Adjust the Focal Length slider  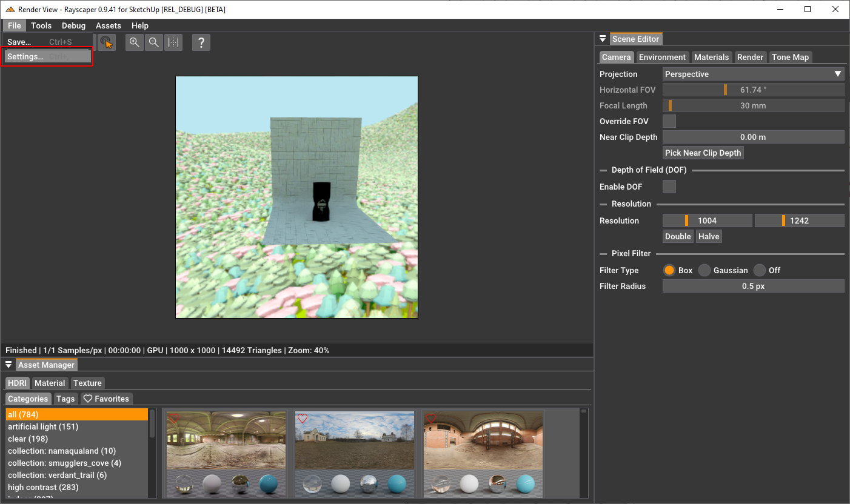point(753,105)
